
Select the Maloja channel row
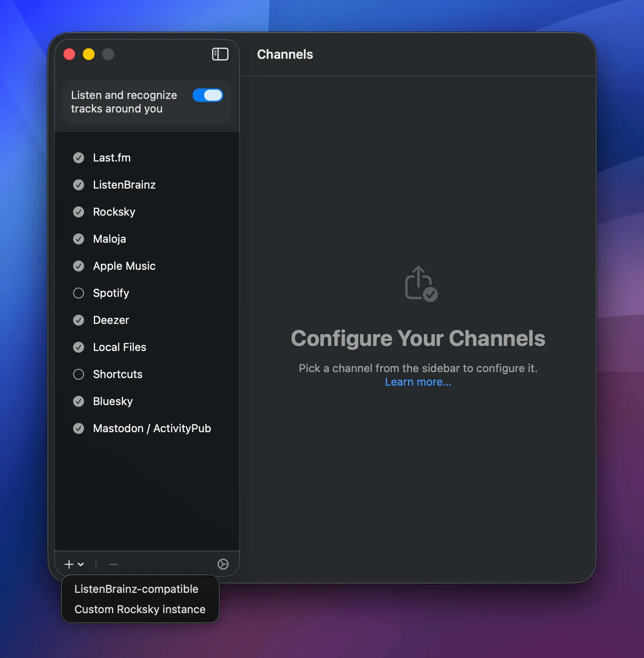click(147, 239)
